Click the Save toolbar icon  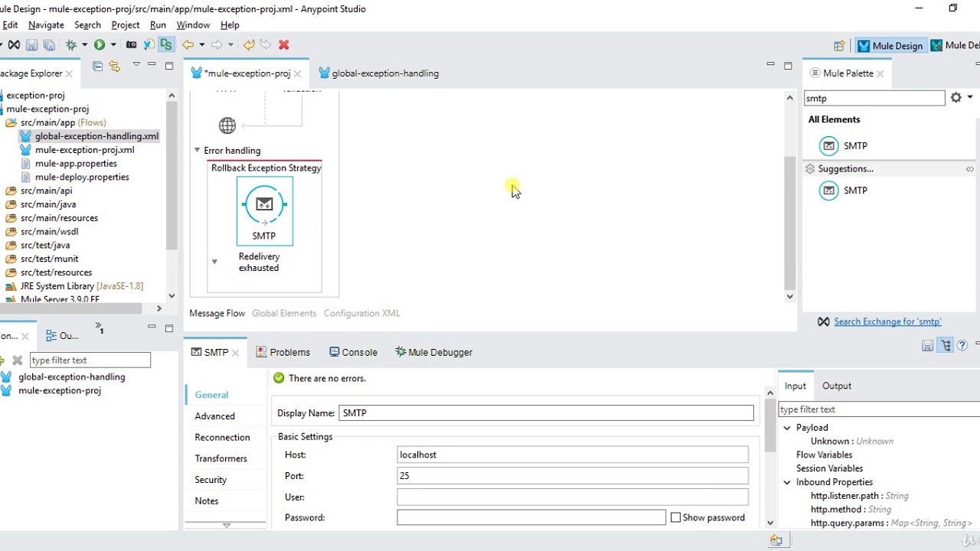32,45
